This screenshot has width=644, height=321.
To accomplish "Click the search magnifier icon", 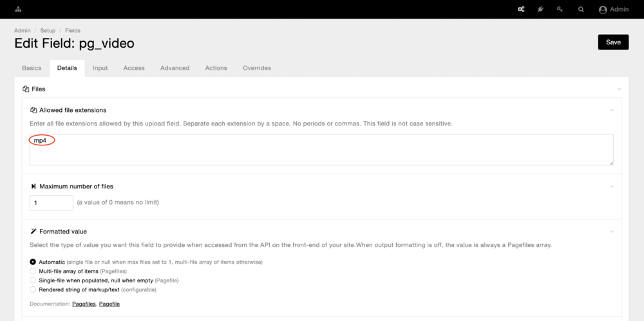I will click(x=581, y=10).
